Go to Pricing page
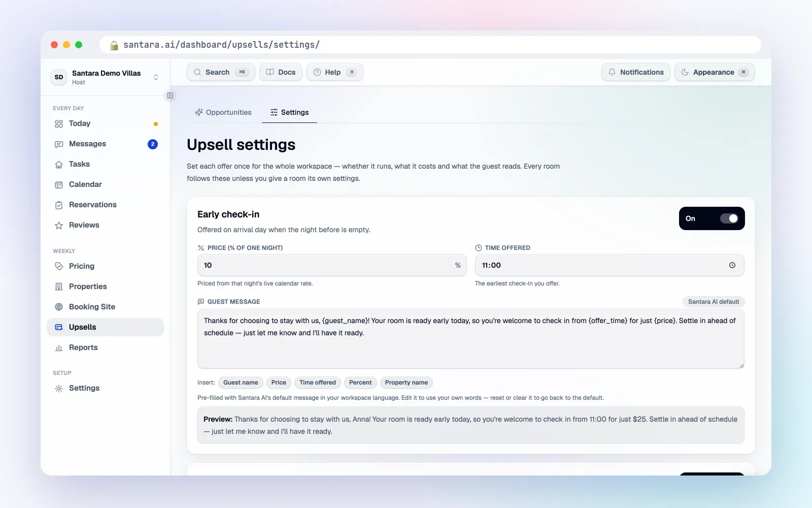Viewport: 812px width, 508px height. click(x=106, y=266)
